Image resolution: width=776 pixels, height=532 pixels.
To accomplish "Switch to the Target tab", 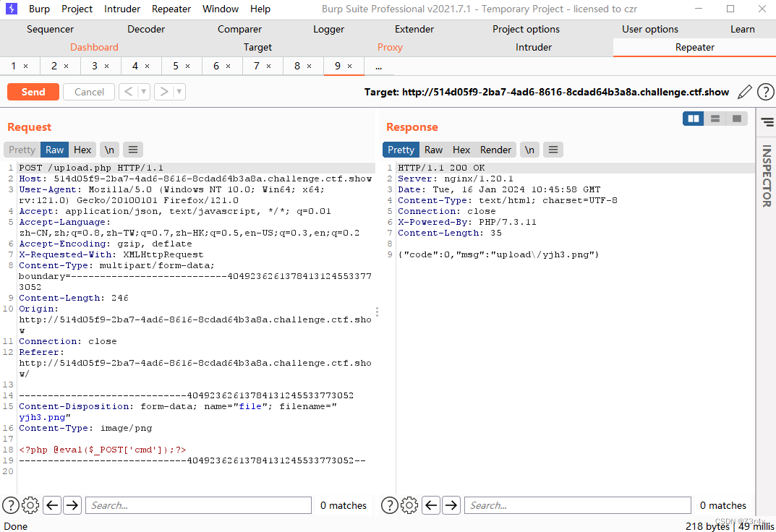I will [x=257, y=47].
